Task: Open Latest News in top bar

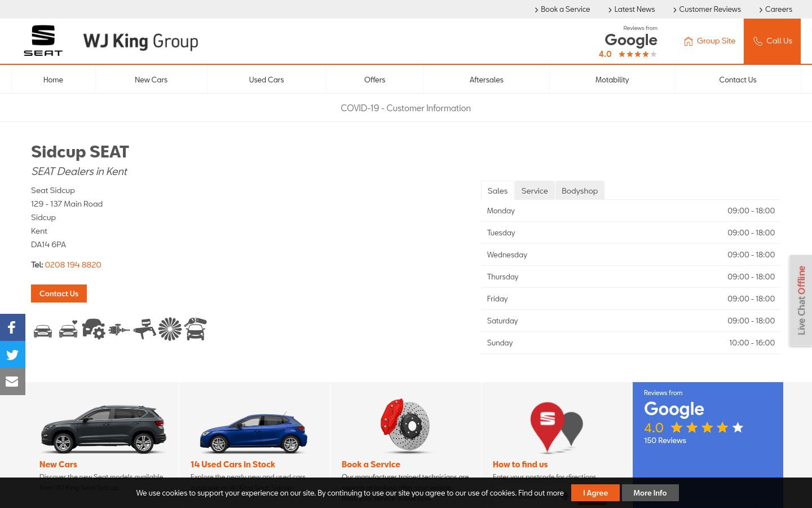Action: pyautogui.click(x=632, y=9)
